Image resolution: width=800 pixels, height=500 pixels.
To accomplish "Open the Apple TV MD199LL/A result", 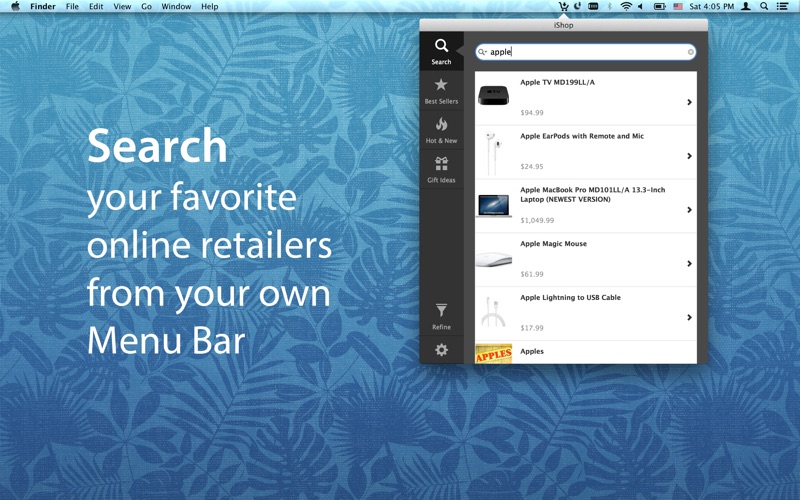I will (x=586, y=98).
